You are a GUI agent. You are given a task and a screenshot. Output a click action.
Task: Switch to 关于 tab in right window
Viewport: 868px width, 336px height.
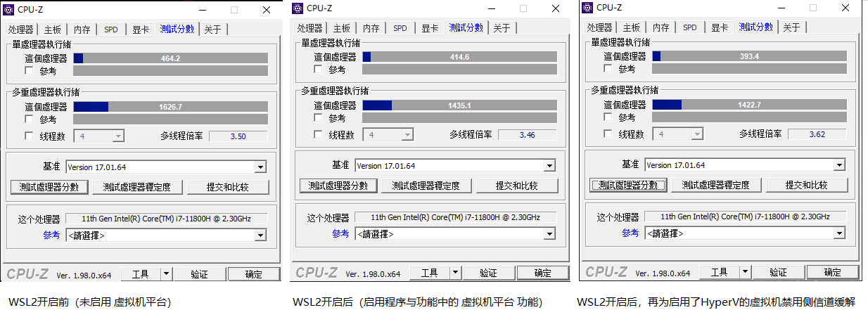791,27
